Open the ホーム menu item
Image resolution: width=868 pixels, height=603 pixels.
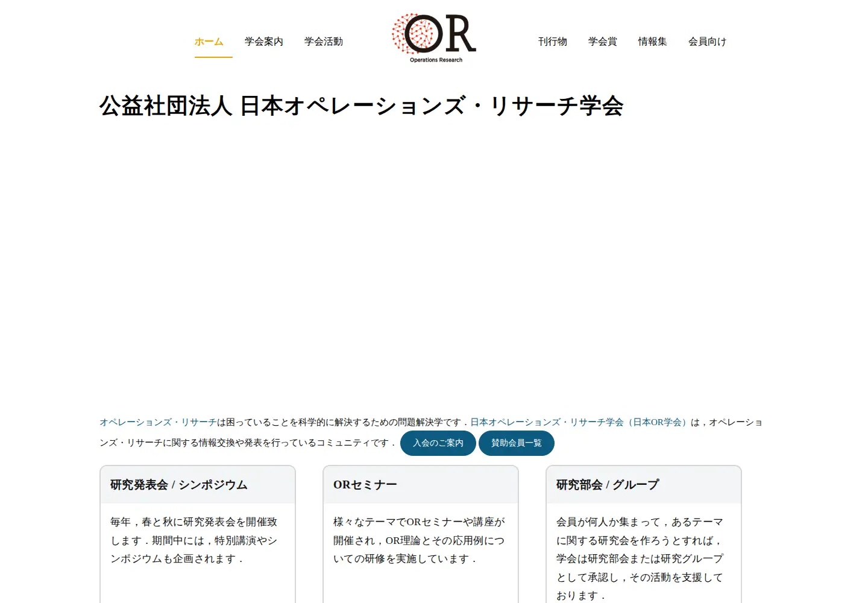[209, 42]
